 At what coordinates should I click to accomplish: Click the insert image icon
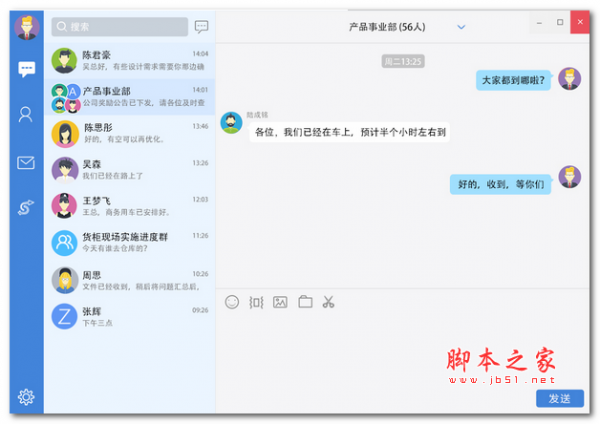pyautogui.click(x=280, y=302)
